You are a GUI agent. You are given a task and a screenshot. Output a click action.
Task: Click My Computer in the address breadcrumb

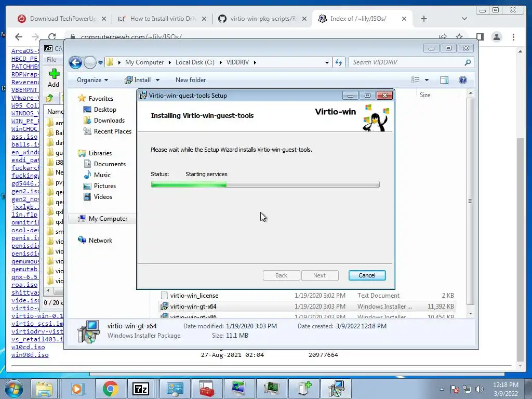point(144,62)
